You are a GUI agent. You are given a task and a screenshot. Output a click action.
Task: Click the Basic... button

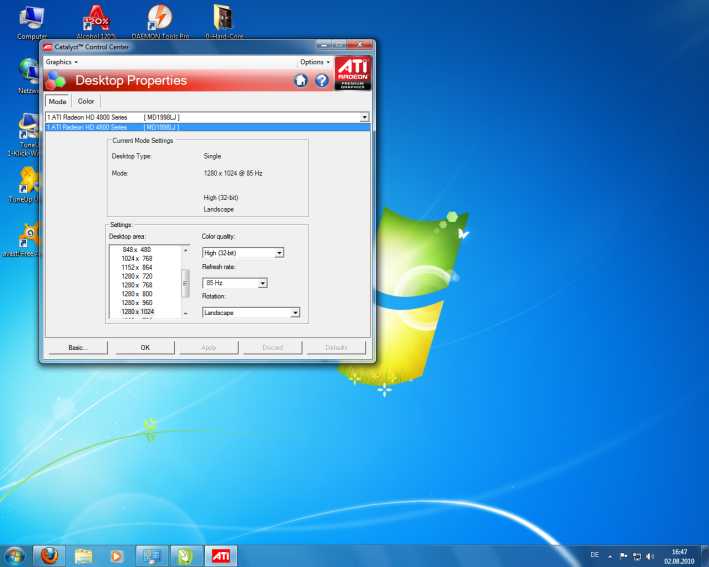pyautogui.click(x=78, y=347)
